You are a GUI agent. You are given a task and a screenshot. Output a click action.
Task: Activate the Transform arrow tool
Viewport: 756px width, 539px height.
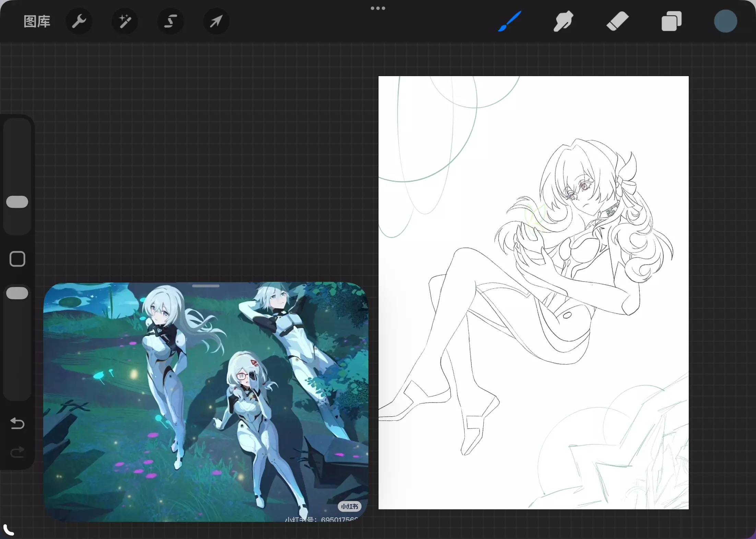[x=216, y=22]
